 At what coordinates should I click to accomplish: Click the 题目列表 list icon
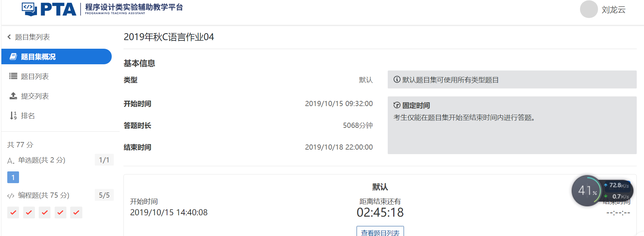(x=13, y=76)
